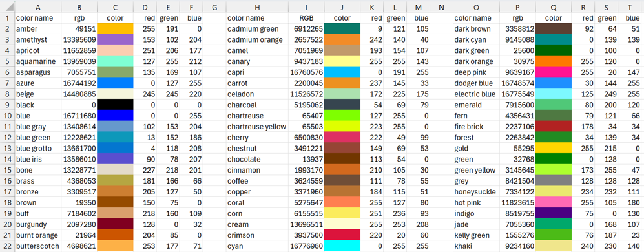Select the cell containing 'corn'
Viewport: 644px width, 252px height.
(257, 214)
